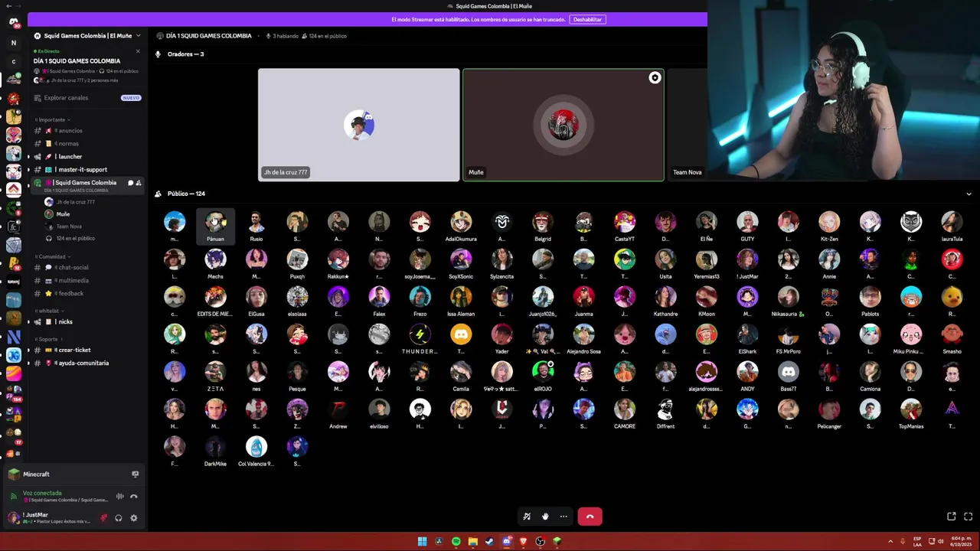The width and height of the screenshot is (980, 551).
Task: Select Muñe speaker tile
Action: pyautogui.click(x=563, y=125)
